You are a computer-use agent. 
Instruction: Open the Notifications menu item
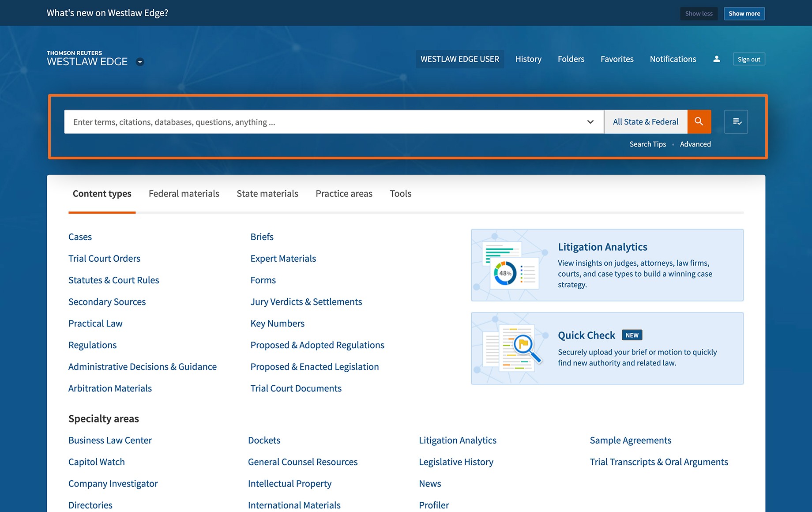673,59
